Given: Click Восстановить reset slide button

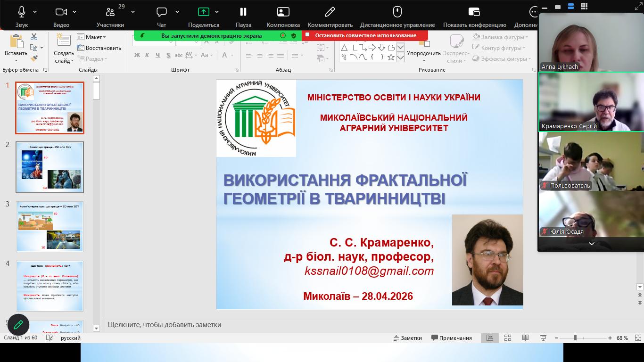Looking at the screenshot, I should (x=99, y=48).
